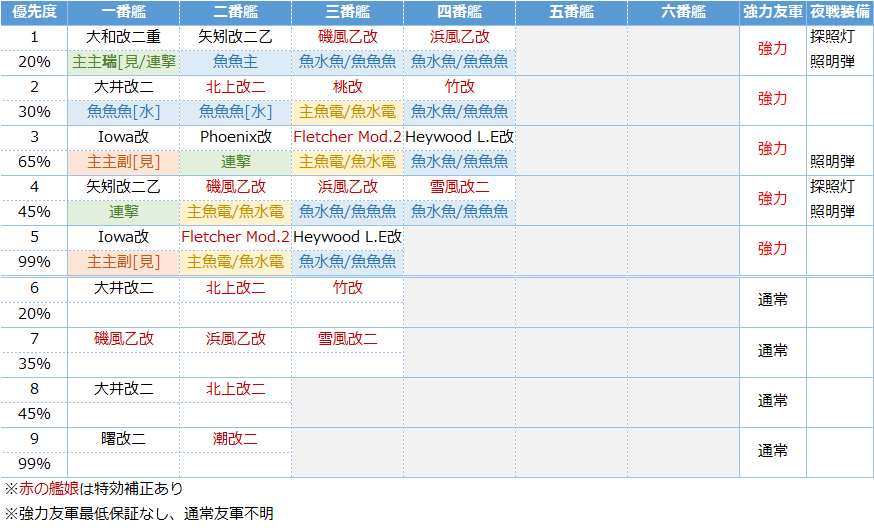Click 主主副[見] under Iowa改 priority 3
The width and height of the screenshot is (874, 528).
[x=123, y=162]
